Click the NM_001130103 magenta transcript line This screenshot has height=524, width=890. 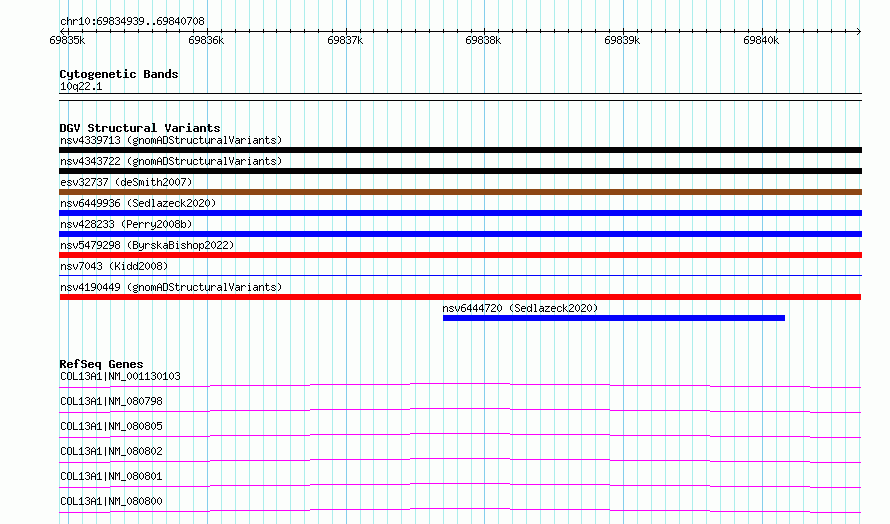460,385
